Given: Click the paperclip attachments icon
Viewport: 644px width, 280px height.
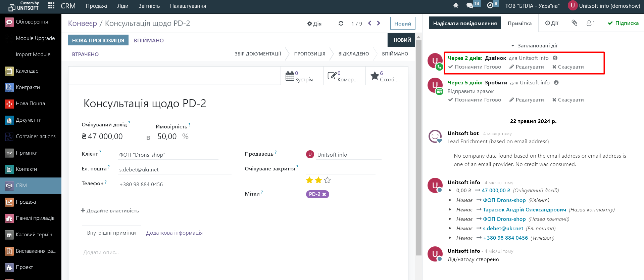Looking at the screenshot, I should tap(574, 23).
